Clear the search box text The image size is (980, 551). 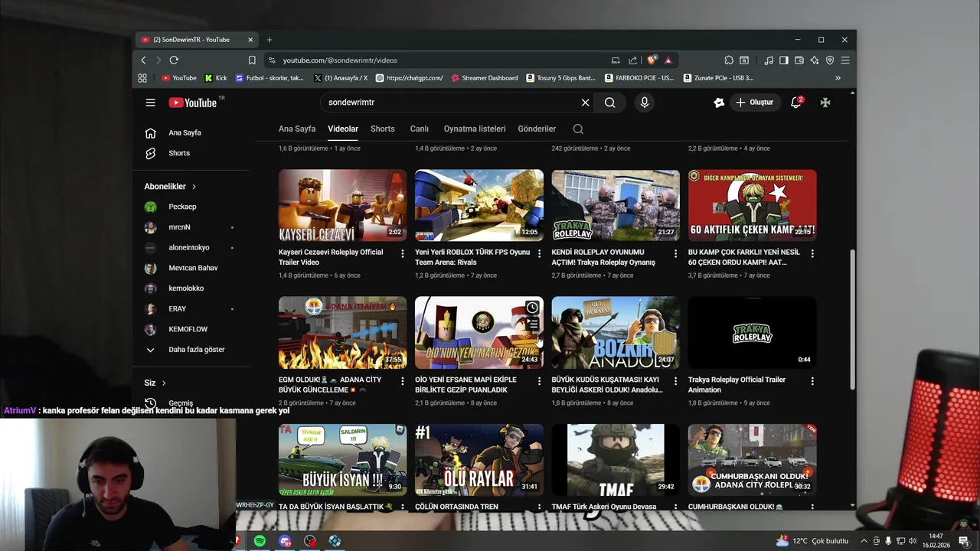pos(585,103)
